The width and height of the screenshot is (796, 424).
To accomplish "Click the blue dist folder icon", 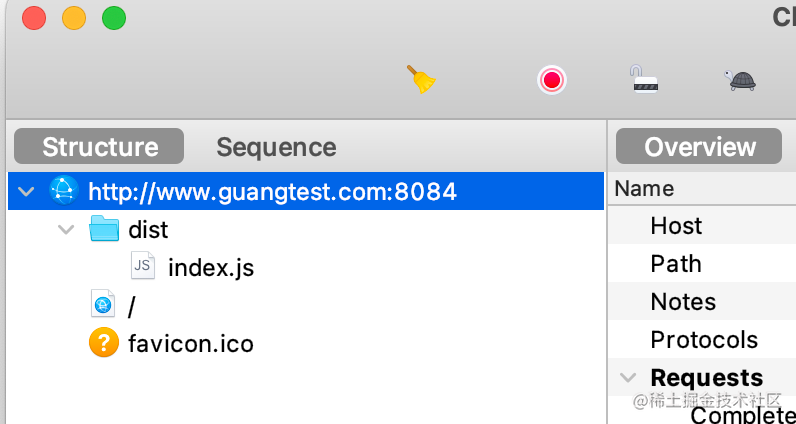I will [x=103, y=230].
